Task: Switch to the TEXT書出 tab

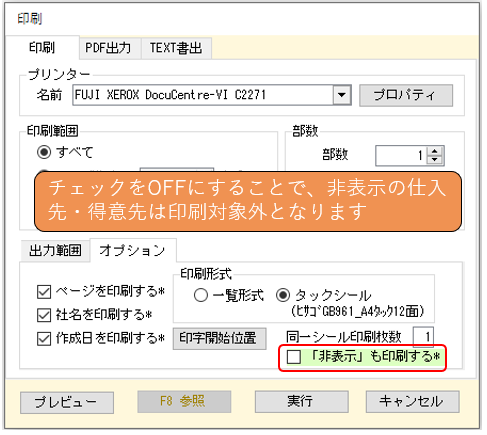Action: pyautogui.click(x=176, y=48)
